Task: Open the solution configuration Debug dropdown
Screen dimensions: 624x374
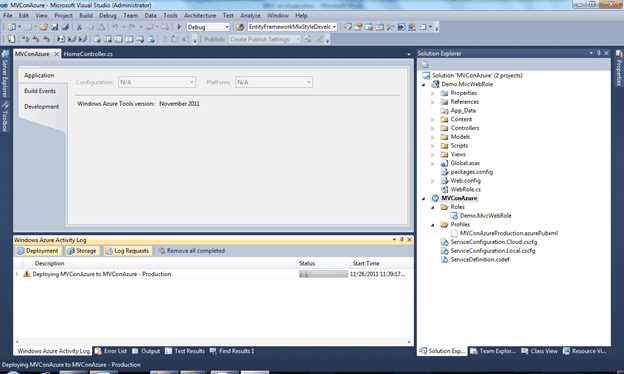Action: coord(208,27)
